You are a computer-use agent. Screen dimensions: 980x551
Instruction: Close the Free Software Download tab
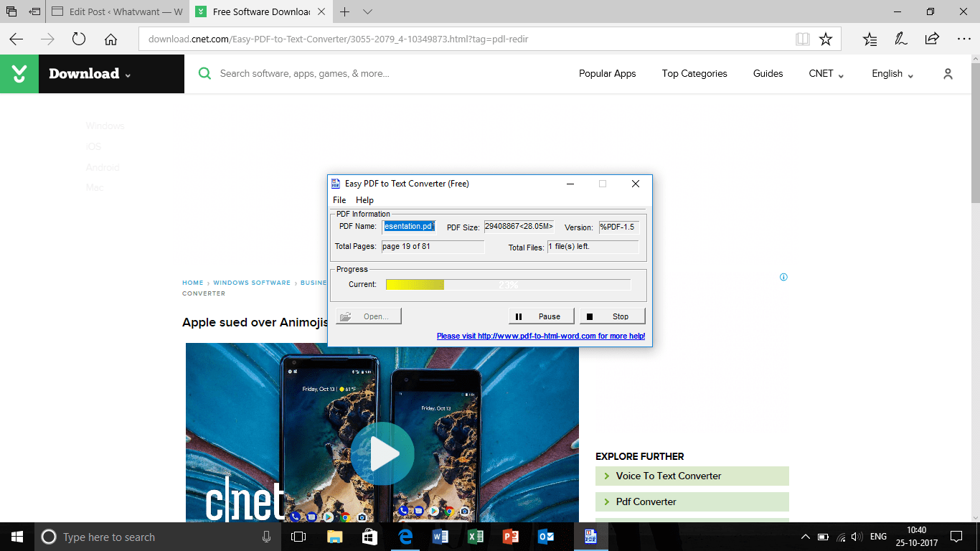[321, 12]
